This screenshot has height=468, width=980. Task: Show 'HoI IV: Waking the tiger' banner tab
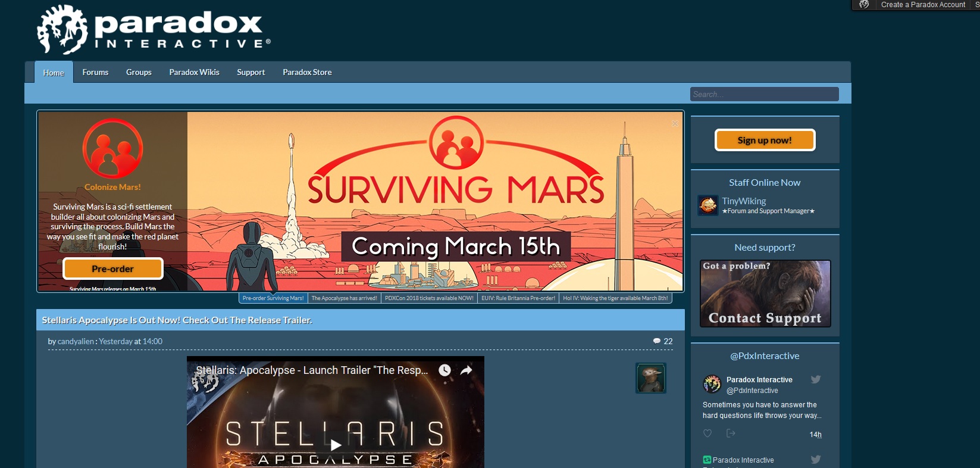click(615, 298)
